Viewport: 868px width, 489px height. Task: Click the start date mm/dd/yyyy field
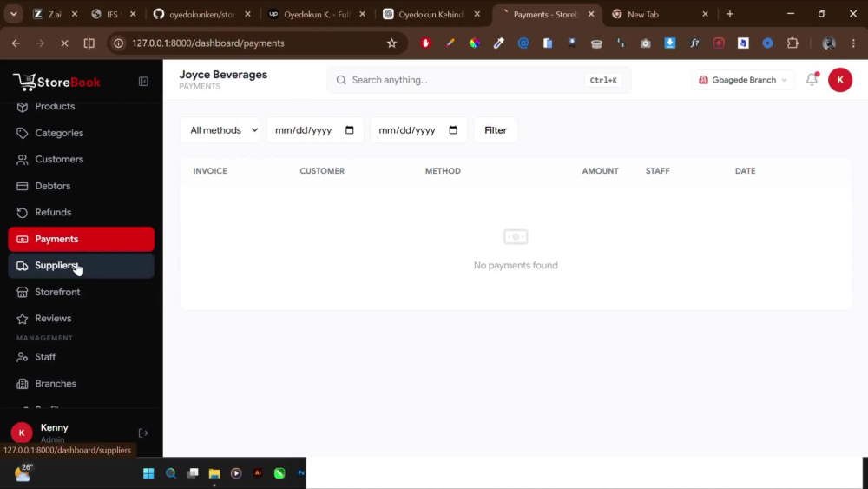click(x=314, y=130)
